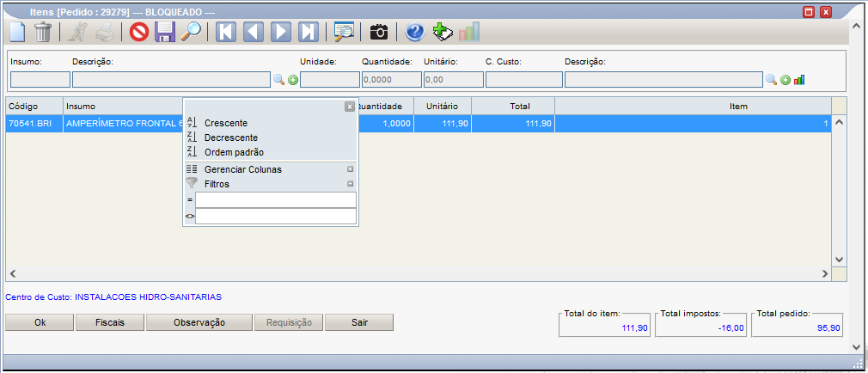Click the Unitário input field
This screenshot has height=373, width=868.
click(454, 80)
